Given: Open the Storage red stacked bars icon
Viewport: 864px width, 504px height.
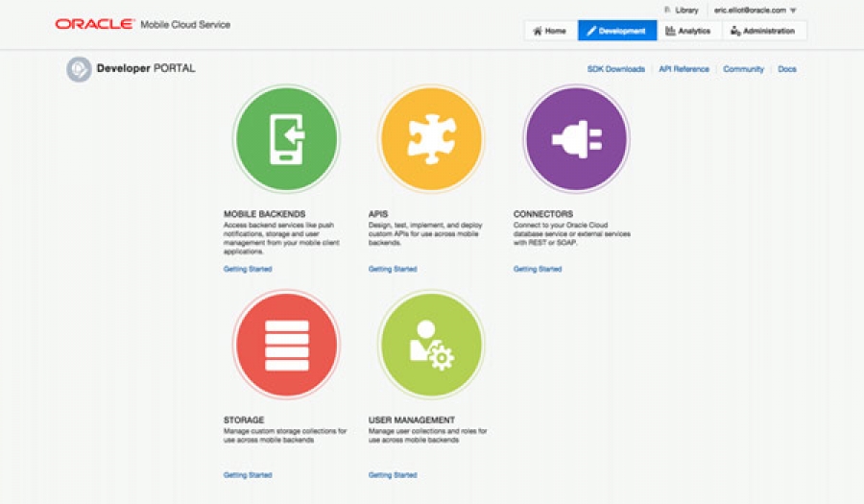Looking at the screenshot, I should [x=286, y=345].
